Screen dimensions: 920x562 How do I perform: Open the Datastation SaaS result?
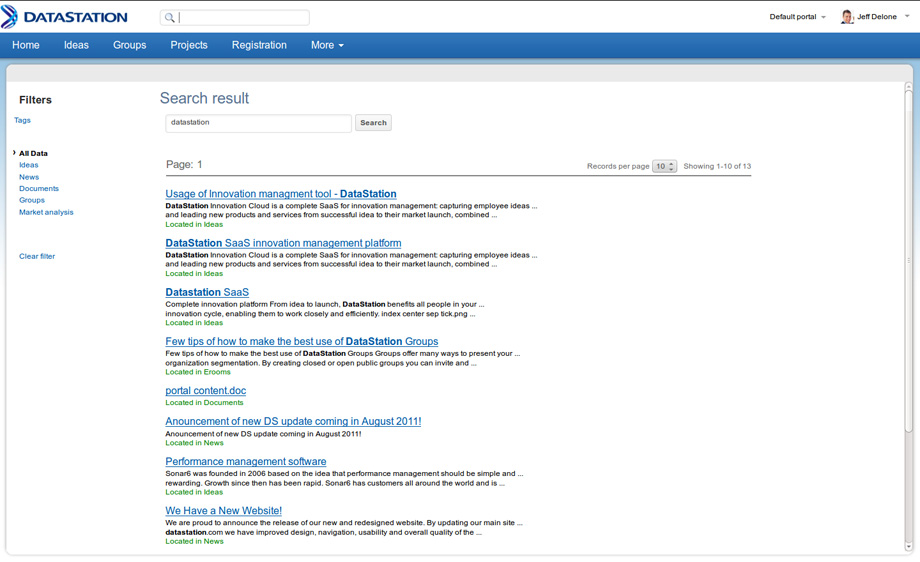coord(207,293)
